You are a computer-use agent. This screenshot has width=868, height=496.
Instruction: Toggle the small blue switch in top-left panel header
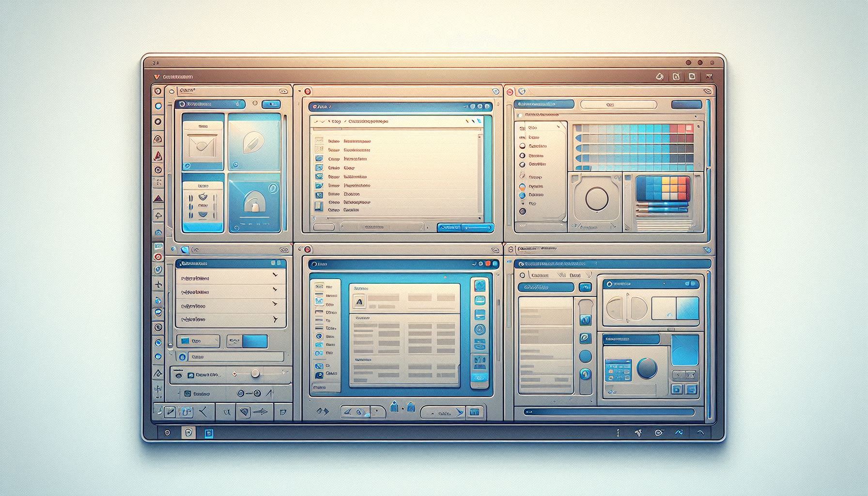(x=271, y=104)
